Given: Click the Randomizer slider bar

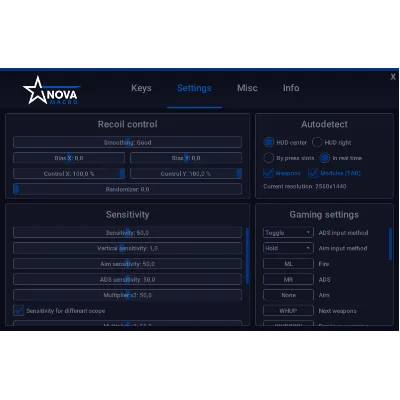Looking at the screenshot, I should (127, 189).
